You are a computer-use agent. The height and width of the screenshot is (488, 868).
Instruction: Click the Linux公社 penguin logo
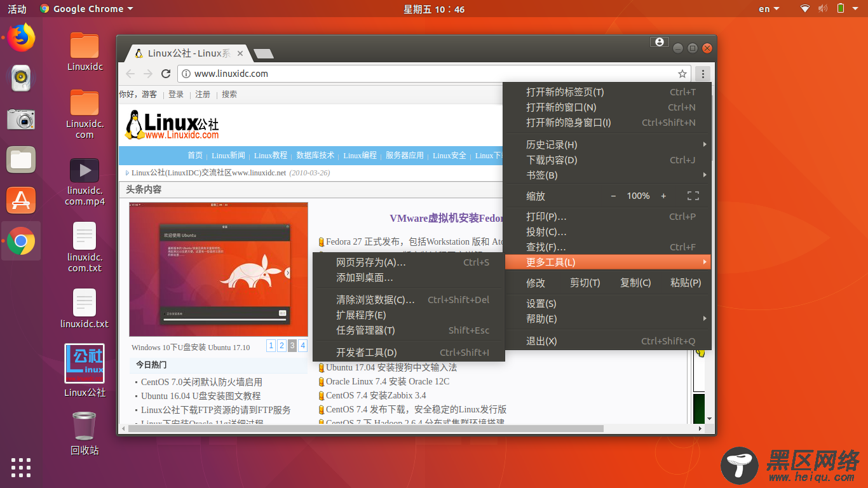(x=172, y=125)
